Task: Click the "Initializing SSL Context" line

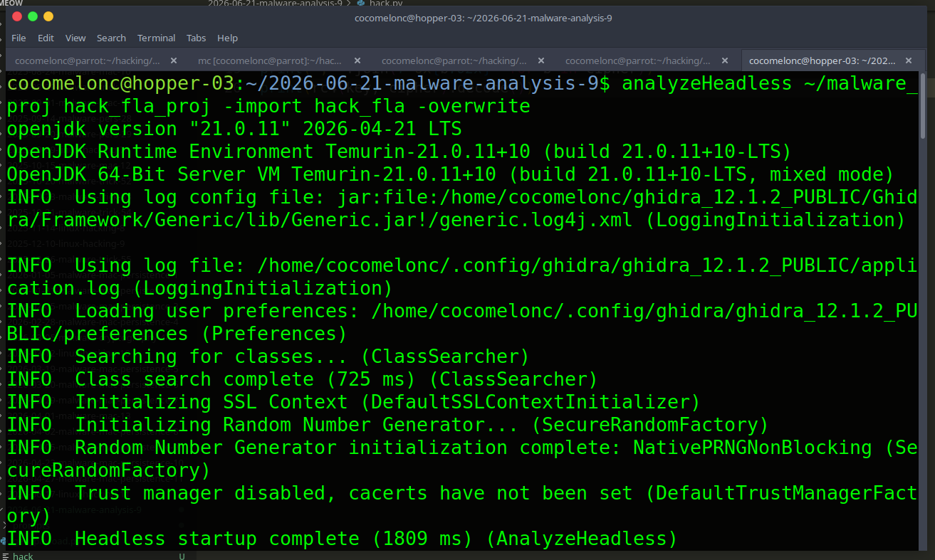Action: point(354,402)
